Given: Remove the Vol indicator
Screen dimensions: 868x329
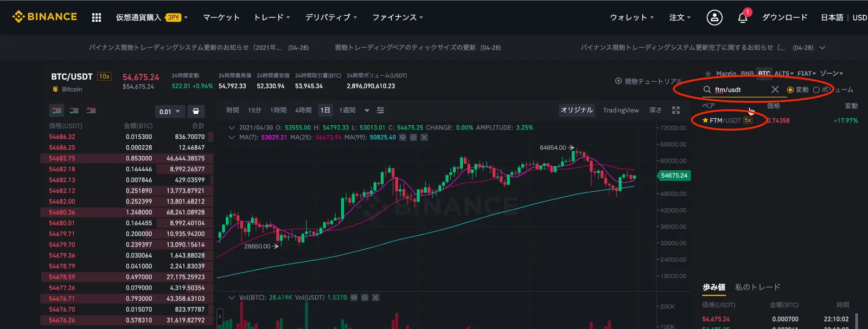Looking at the screenshot, I should pyautogui.click(x=375, y=298).
